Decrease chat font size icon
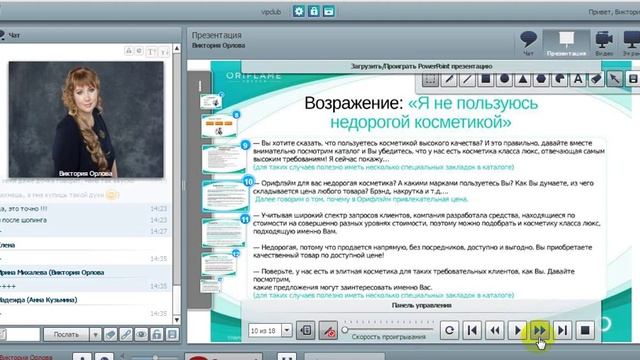 pyautogui.click(x=164, y=51)
